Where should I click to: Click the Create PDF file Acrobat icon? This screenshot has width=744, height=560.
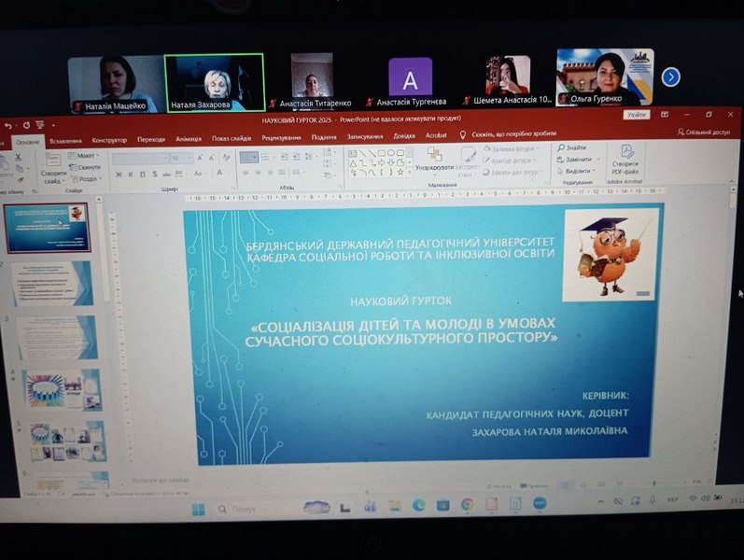(x=625, y=153)
